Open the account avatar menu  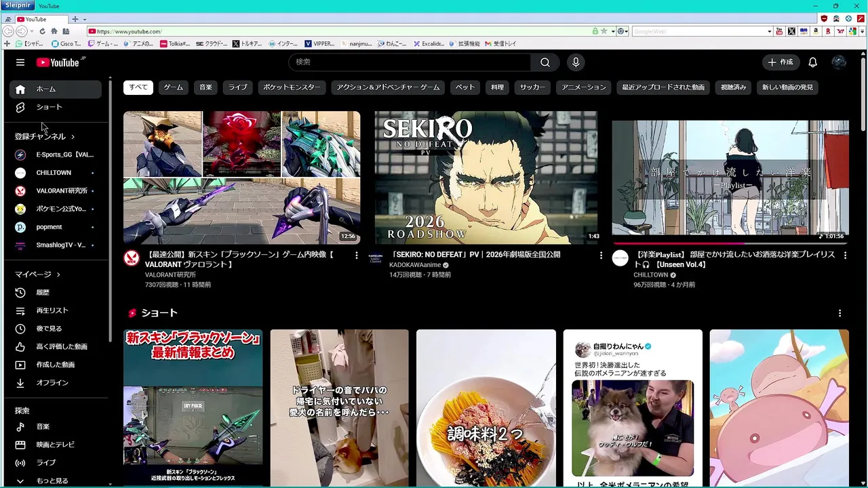point(839,62)
